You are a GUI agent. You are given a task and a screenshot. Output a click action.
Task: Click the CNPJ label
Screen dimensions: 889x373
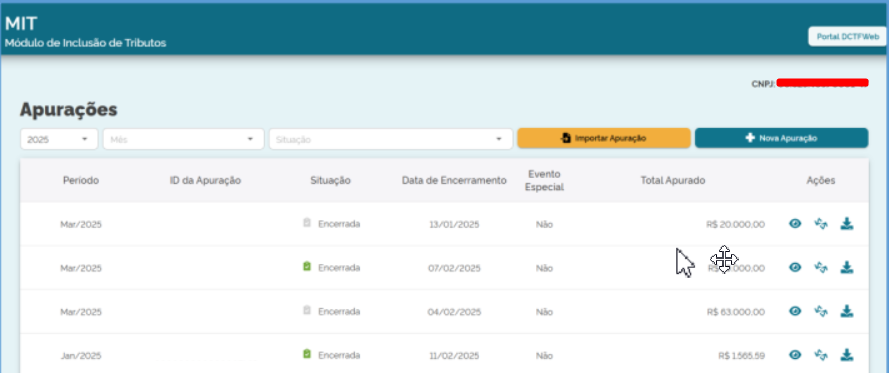point(763,84)
